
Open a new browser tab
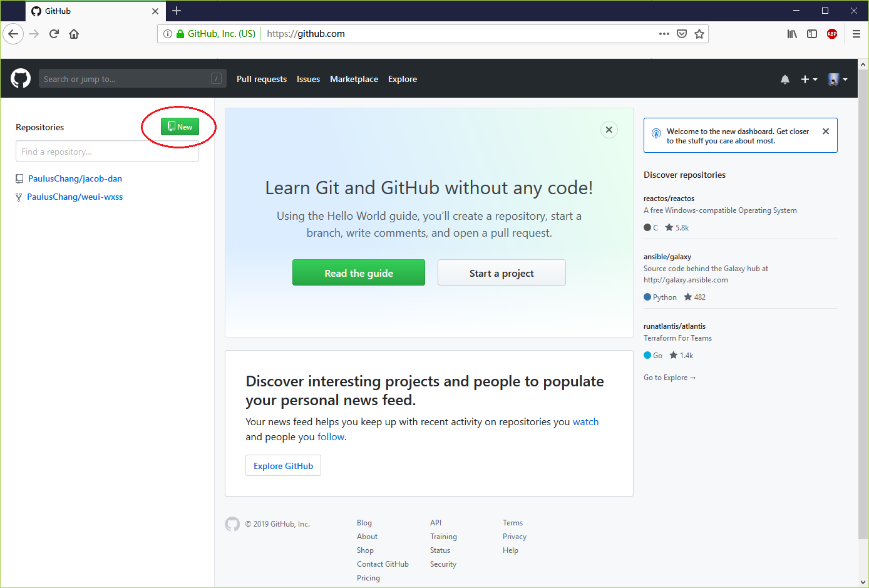(177, 11)
